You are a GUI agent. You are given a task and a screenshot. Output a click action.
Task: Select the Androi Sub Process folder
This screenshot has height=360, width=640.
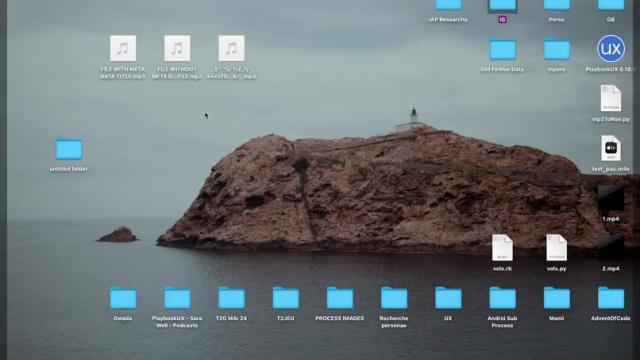click(502, 298)
